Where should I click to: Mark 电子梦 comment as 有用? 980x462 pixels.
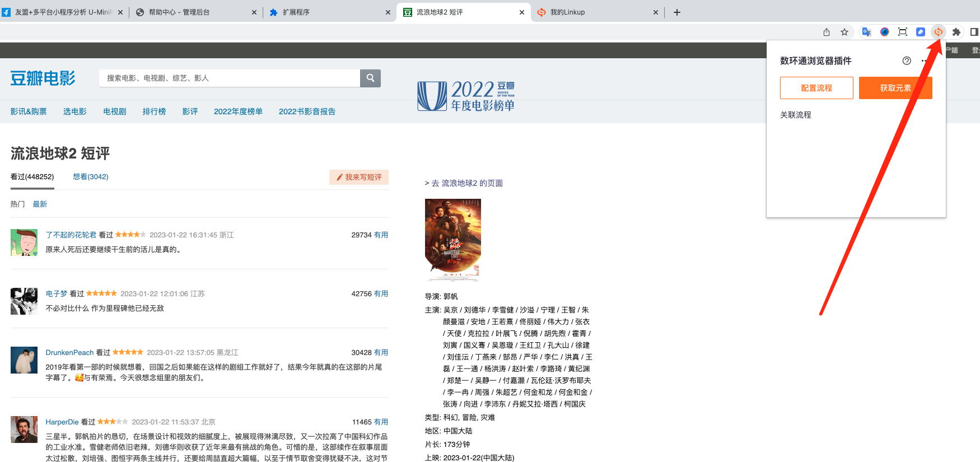(x=381, y=293)
